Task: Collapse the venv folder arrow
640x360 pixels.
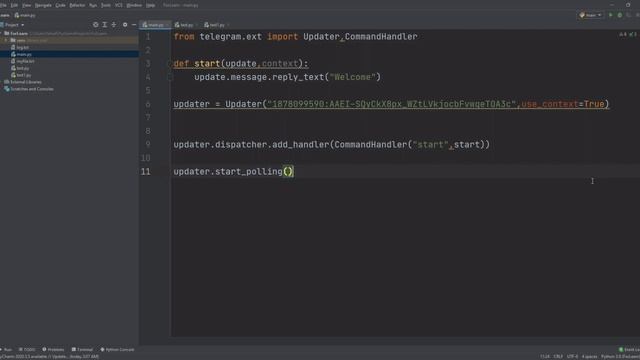Action: click(x=6, y=40)
